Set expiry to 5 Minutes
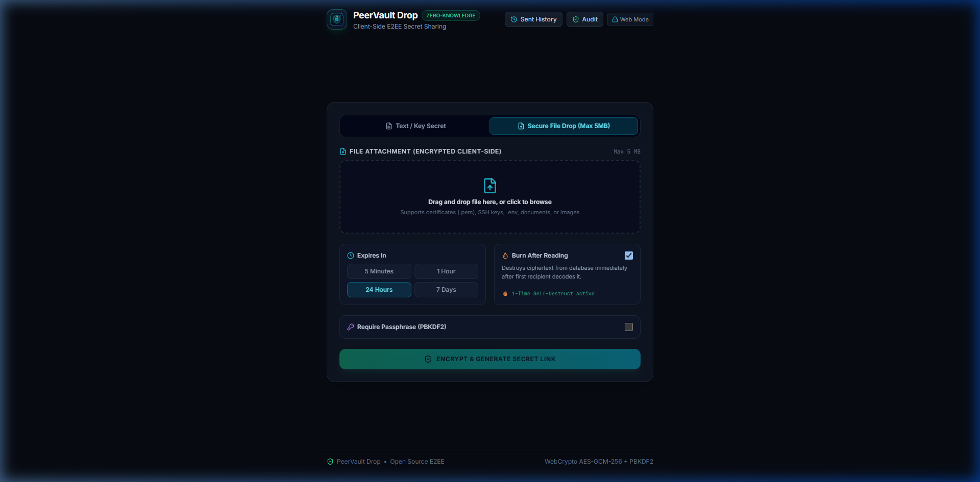 tap(379, 271)
